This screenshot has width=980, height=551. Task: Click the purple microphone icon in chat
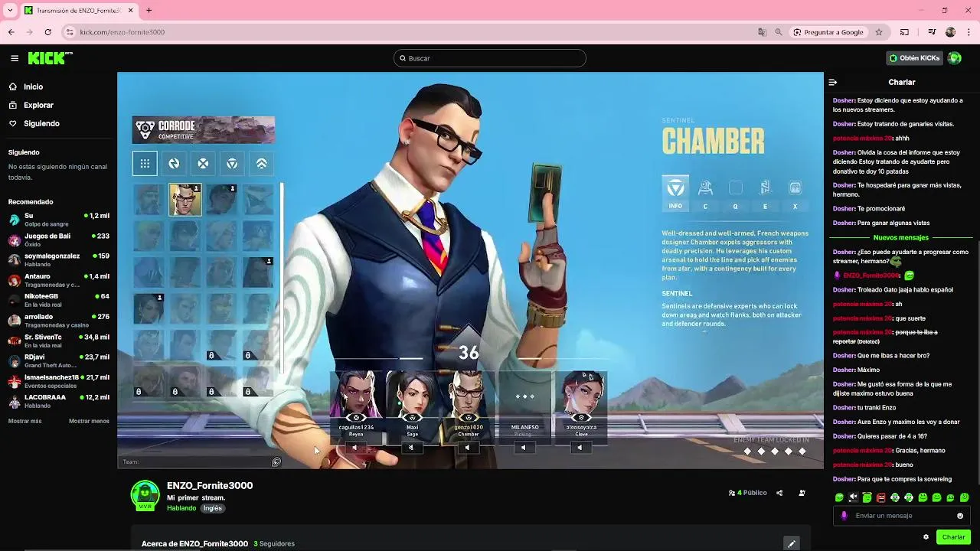[x=844, y=516]
